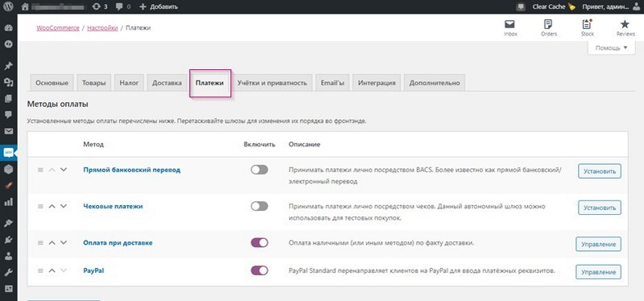Switch to the Налог tab
Image resolution: width=644 pixels, height=301 pixels.
click(x=129, y=83)
